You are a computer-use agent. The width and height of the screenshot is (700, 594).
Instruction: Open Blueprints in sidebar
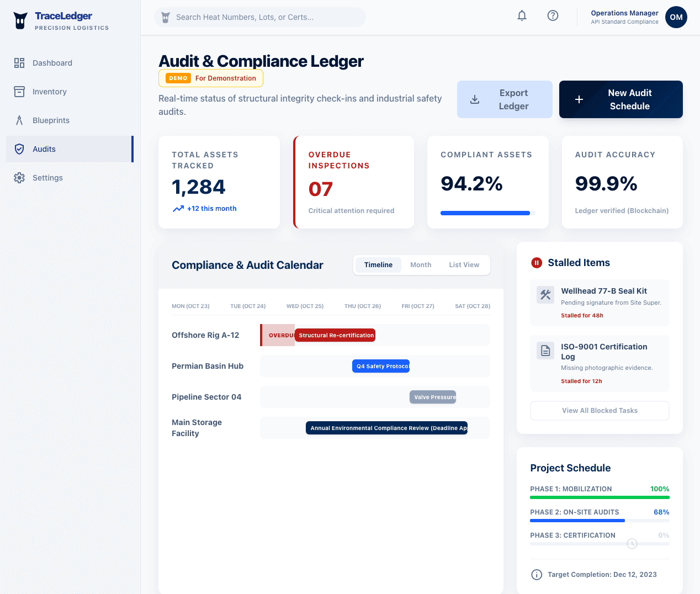(x=70, y=120)
